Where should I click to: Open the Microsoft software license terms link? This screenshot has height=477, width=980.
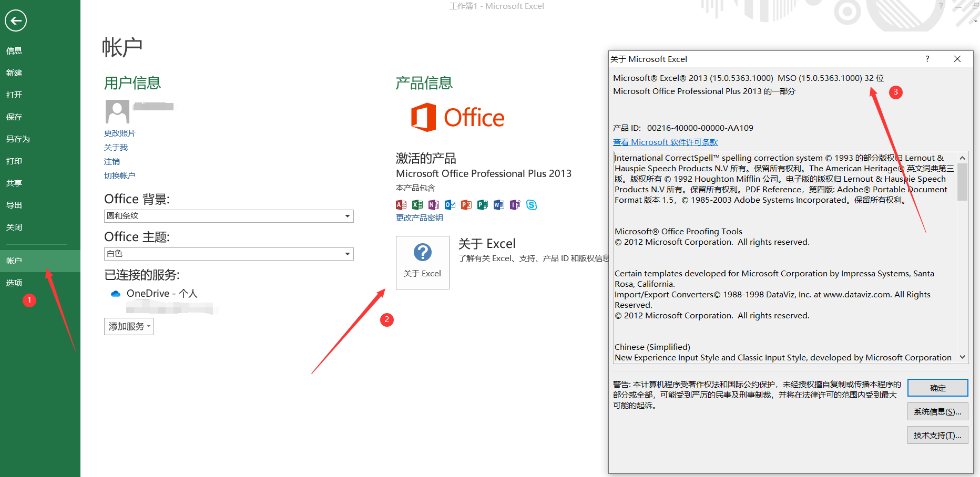point(665,142)
